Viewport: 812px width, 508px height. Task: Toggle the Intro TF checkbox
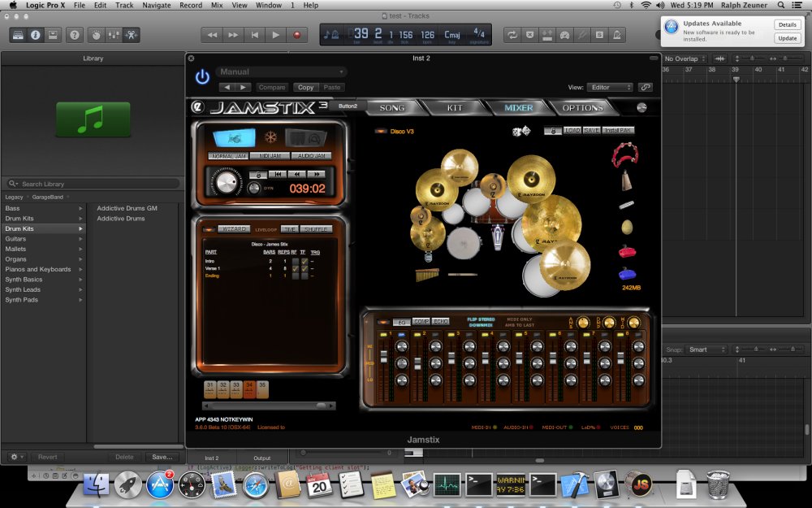[304, 261]
